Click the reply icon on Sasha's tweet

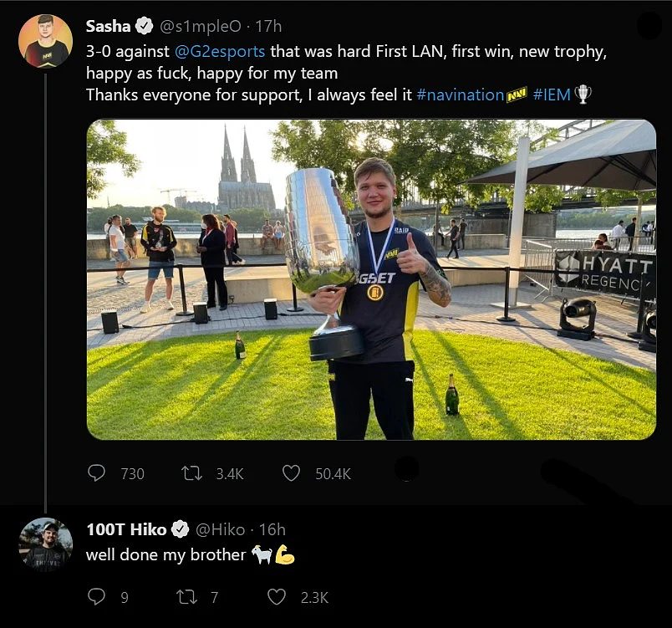(x=96, y=473)
